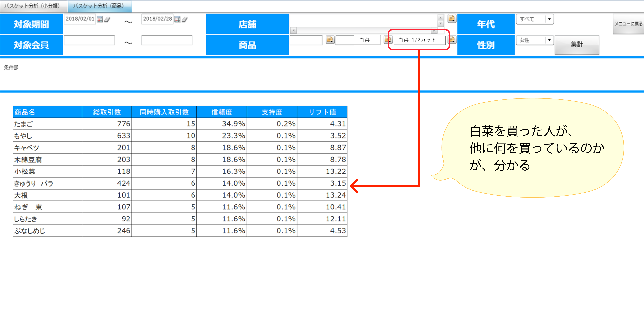Click the 白菜 1/2カット product field
Image resolution: width=644 pixels, height=320 pixels.
coord(419,40)
